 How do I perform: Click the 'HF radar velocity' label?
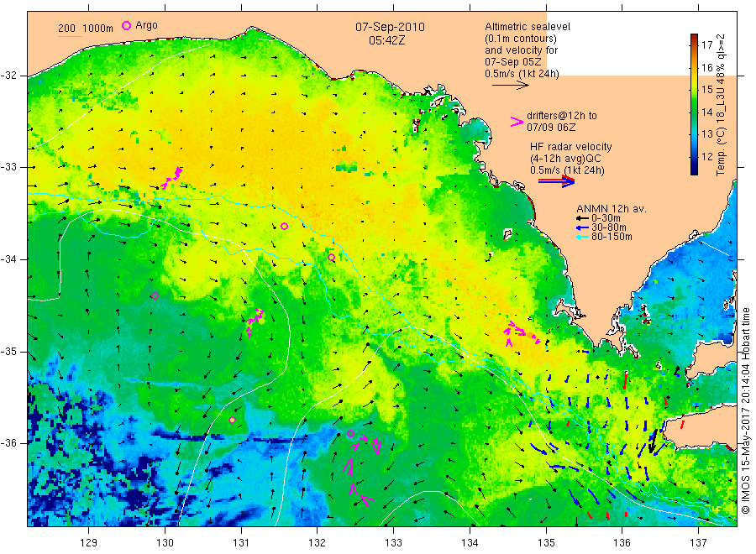[571, 147]
